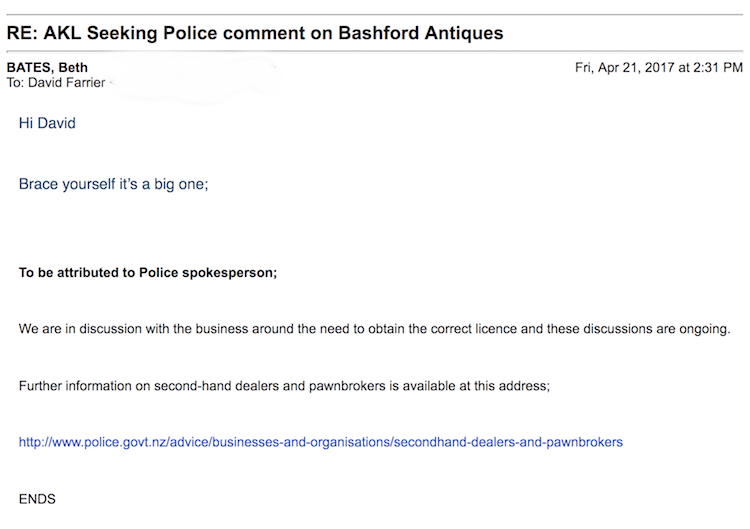Click sender name BATES, Beth

(47, 67)
